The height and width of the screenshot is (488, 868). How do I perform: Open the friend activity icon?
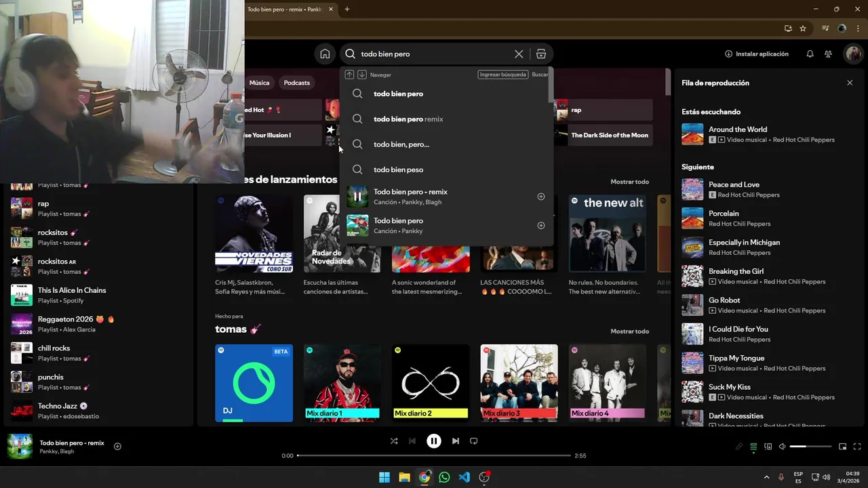point(828,54)
